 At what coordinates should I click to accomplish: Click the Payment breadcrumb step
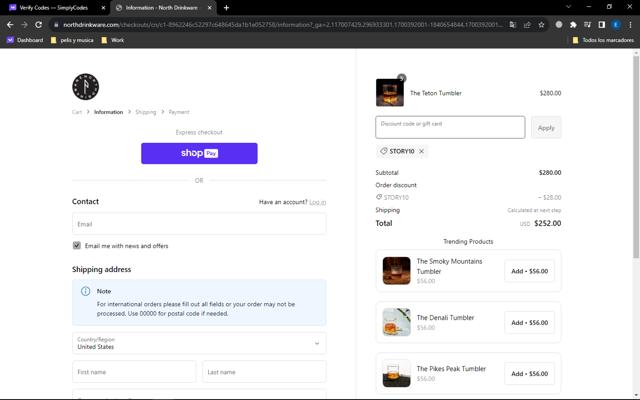179,112
